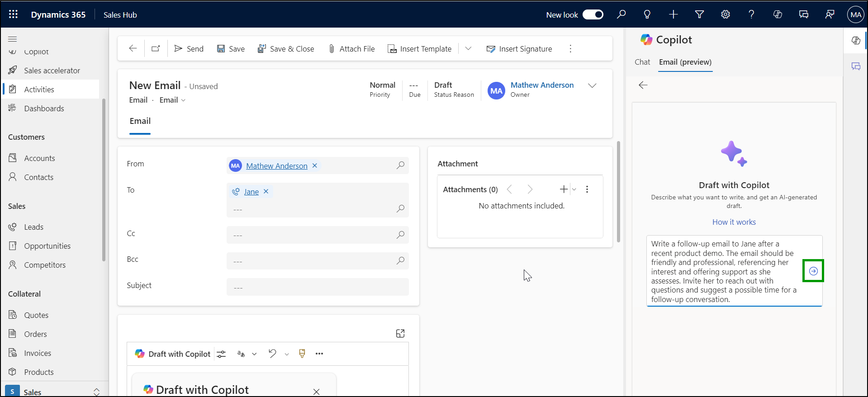Open the Dynamics 365 app launcher grid

point(13,14)
